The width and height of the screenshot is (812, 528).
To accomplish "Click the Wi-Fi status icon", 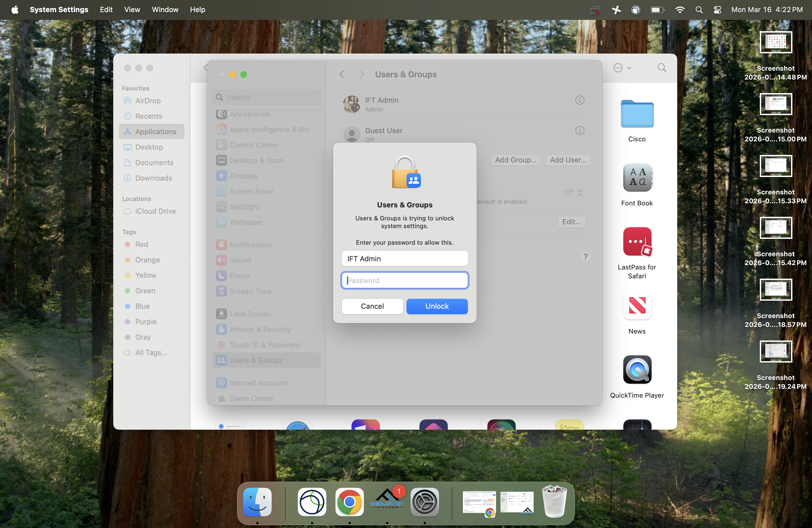I will pyautogui.click(x=680, y=10).
